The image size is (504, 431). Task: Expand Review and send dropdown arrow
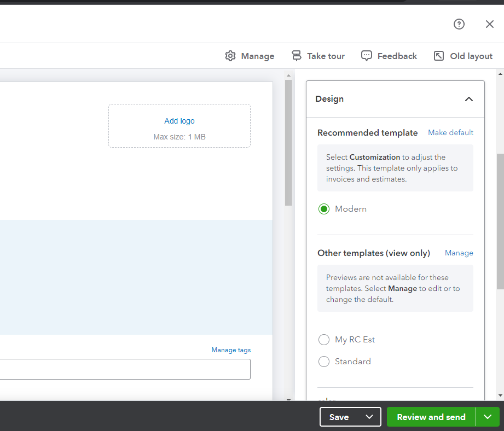pyautogui.click(x=488, y=417)
